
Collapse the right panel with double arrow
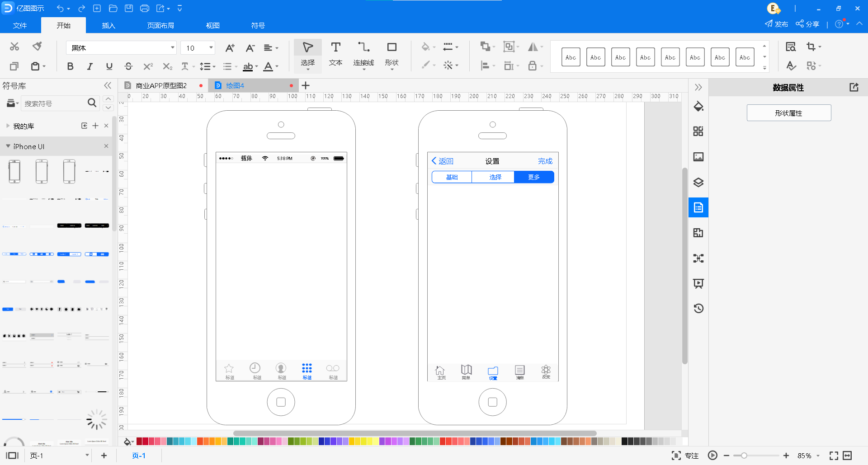tap(698, 87)
